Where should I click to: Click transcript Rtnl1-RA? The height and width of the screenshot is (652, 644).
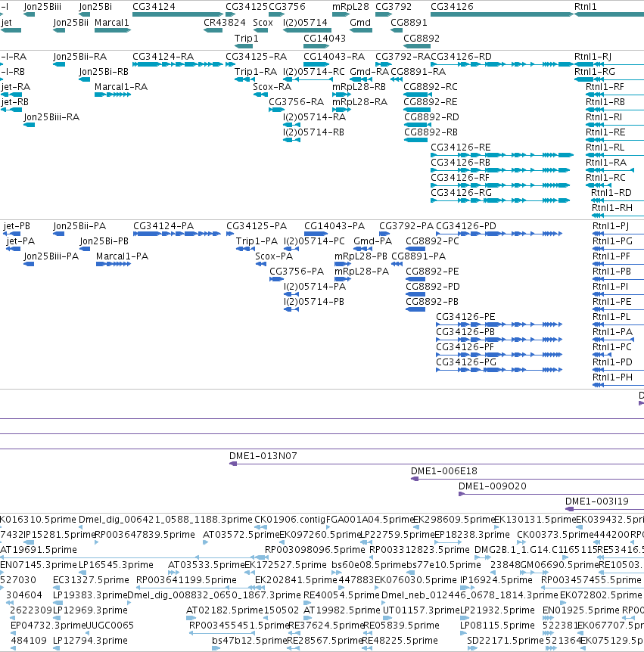606,163
